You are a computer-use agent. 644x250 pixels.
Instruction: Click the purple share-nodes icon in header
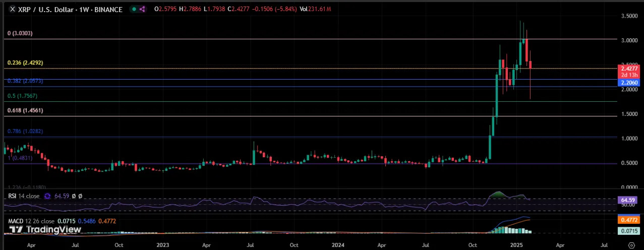(x=142, y=9)
